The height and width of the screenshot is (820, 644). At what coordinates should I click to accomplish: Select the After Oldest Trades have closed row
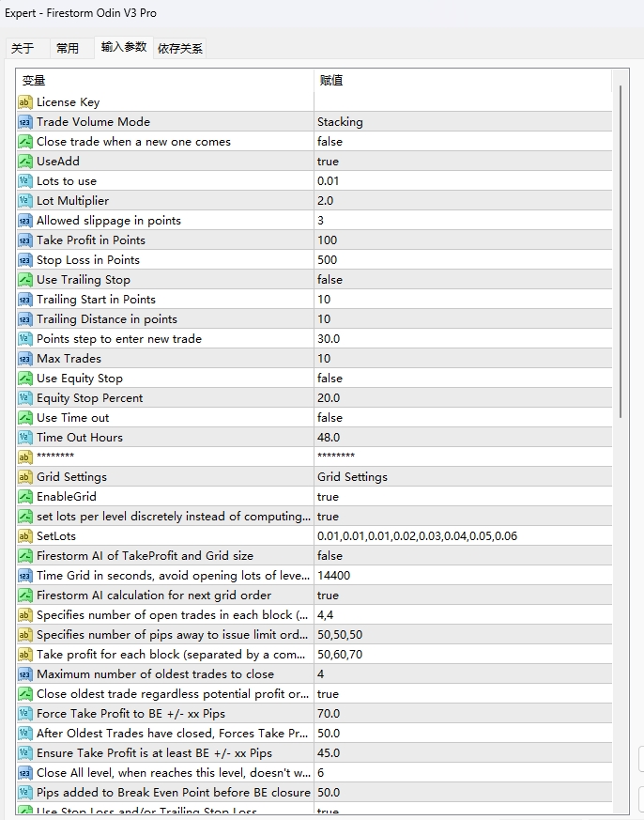tap(314, 734)
